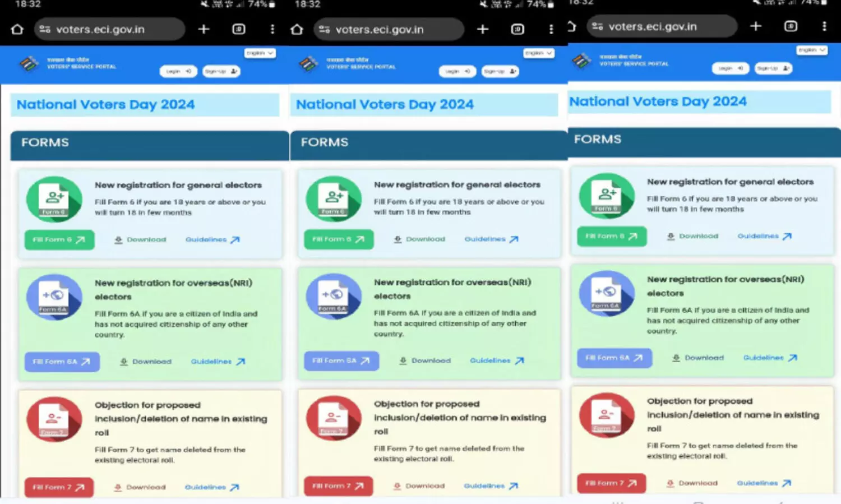Click the Form 6A NRI elector globe icon

point(53,296)
